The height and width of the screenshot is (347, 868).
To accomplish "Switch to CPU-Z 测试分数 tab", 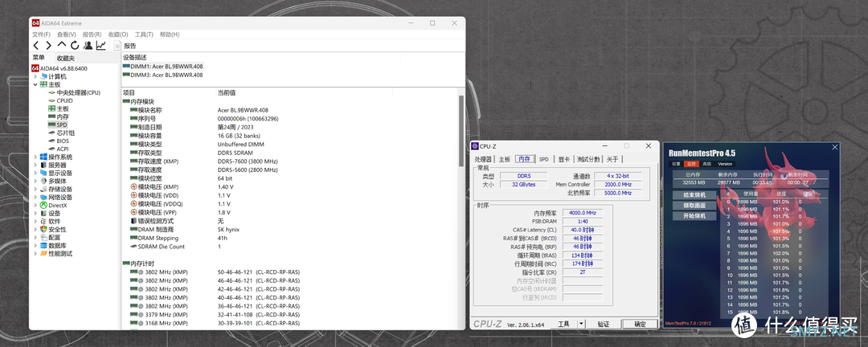I will 588,159.
